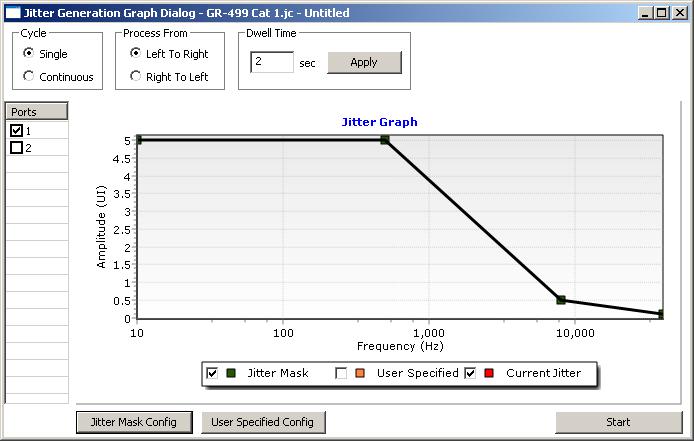
Task: Click the window title bar icon
Action: pos(12,13)
